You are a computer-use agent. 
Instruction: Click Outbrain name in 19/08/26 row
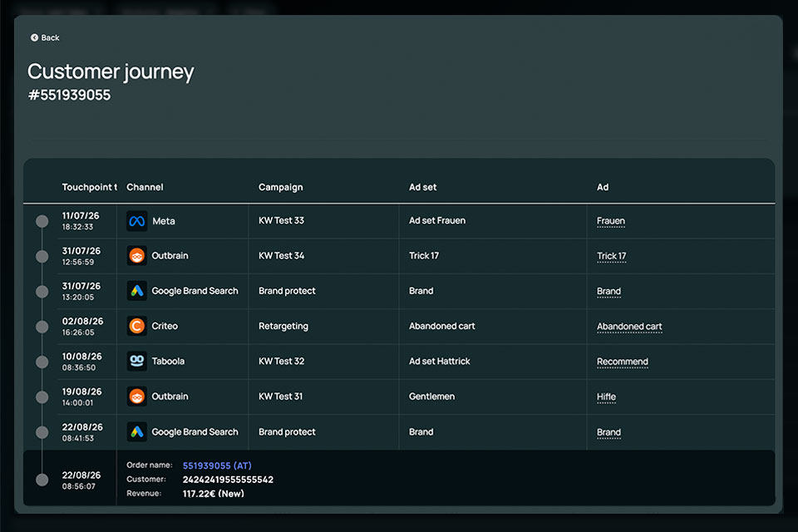[x=170, y=396]
